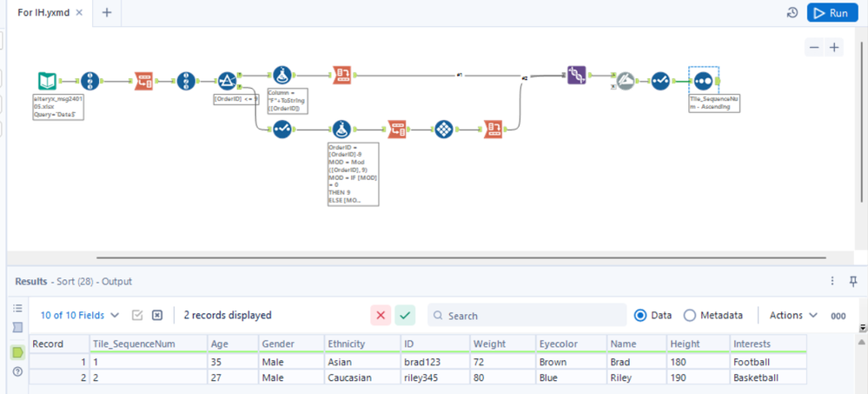Select the Tile tool on the lower branch
Screen dimensions: 868x394
[444, 129]
